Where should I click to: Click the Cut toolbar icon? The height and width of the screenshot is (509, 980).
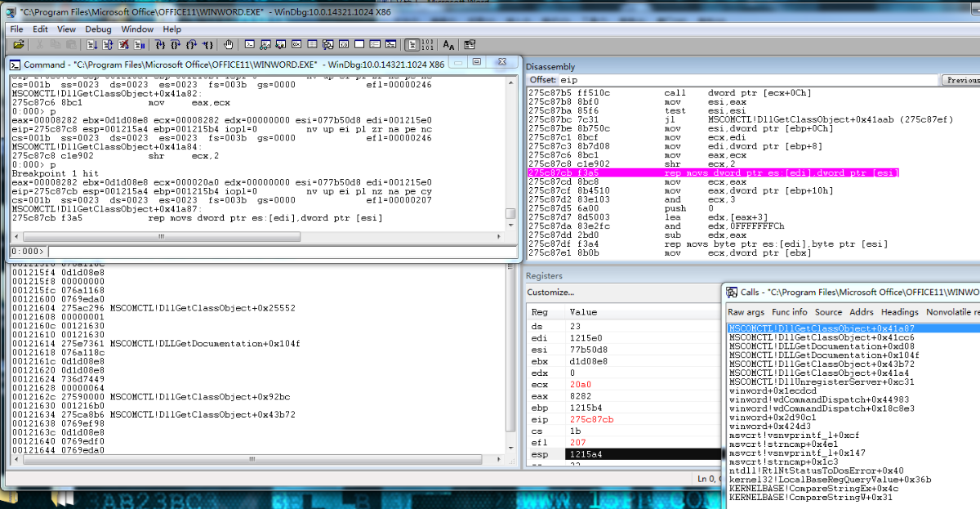pyautogui.click(x=40, y=44)
